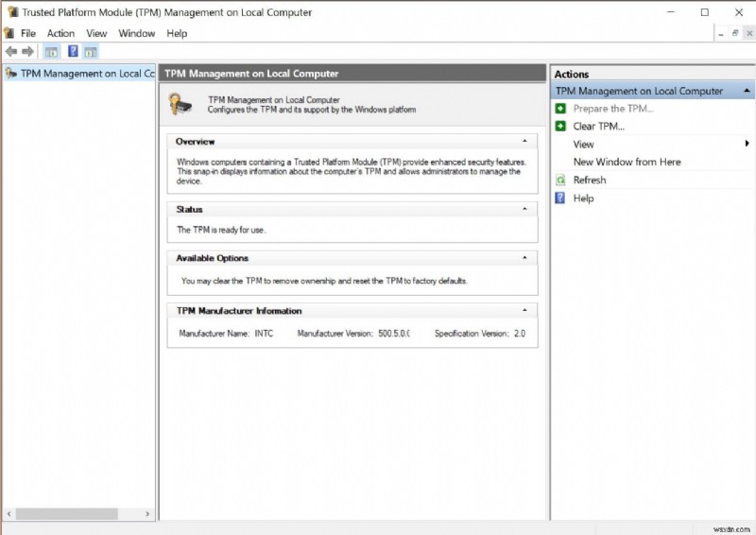
Task: Open the Action menu
Action: pyautogui.click(x=60, y=33)
